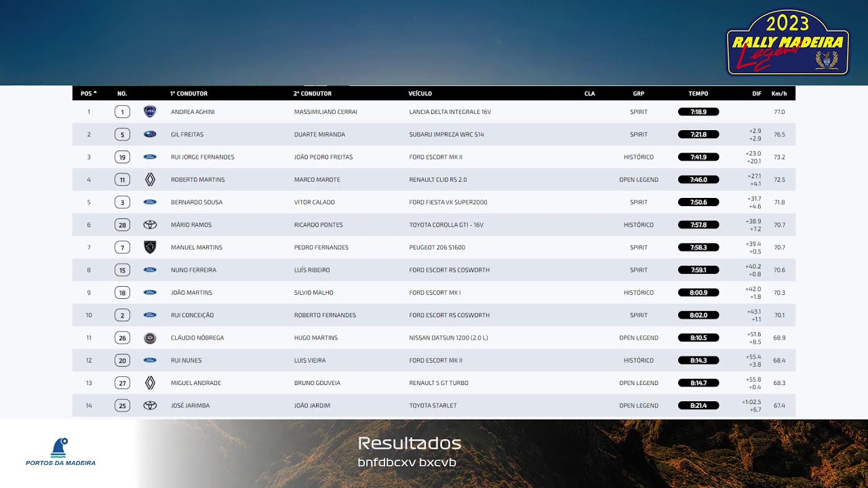Click the 7:18.9 time badge

pos(698,112)
